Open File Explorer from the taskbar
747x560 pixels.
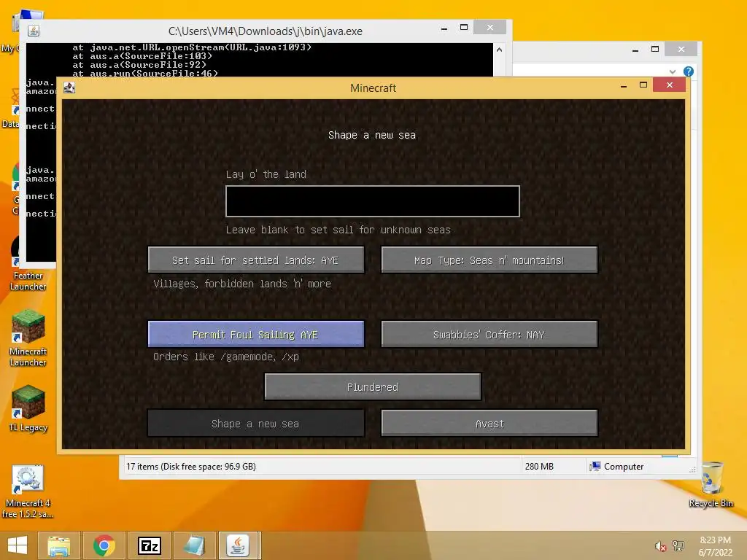tap(58, 545)
